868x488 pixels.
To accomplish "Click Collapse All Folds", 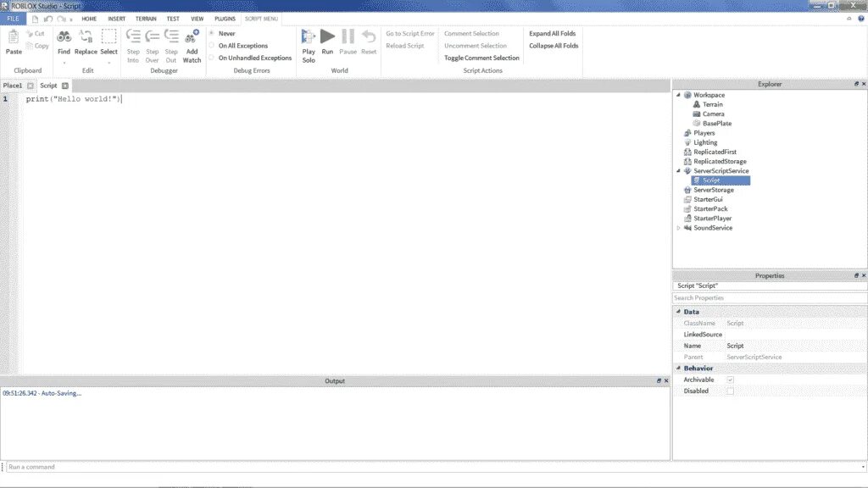I will [554, 46].
